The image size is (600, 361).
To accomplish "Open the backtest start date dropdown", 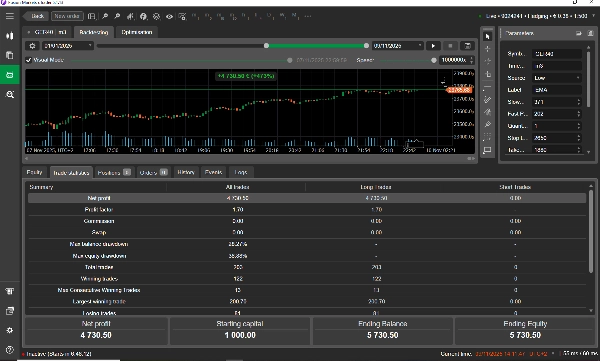I will (68, 46).
